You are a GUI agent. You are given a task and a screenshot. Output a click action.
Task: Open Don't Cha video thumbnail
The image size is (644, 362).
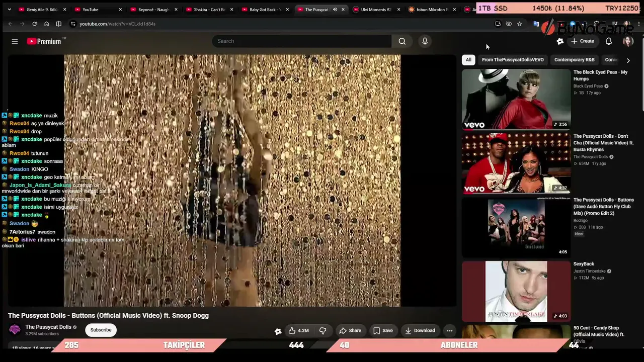coord(516,163)
